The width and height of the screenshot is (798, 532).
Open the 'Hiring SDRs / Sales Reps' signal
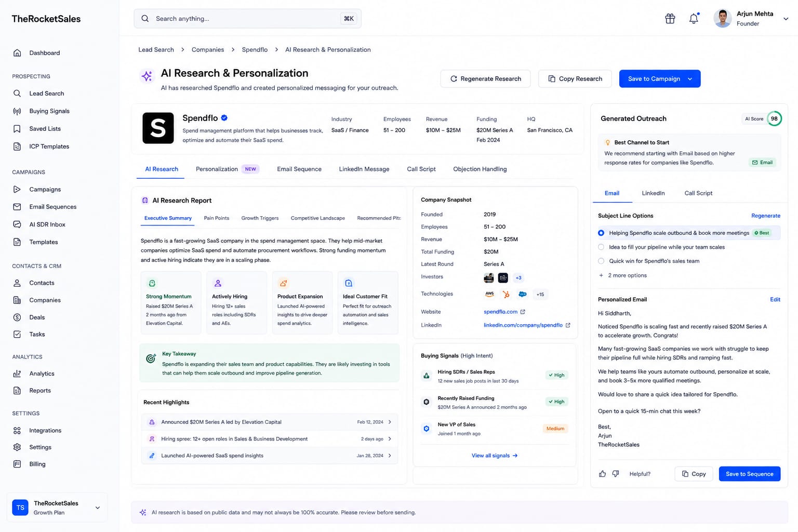(x=495, y=376)
